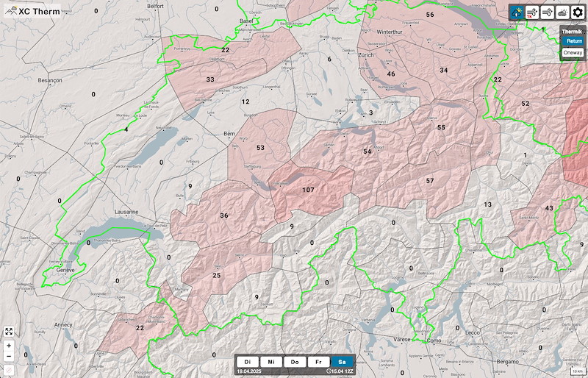This screenshot has width=588, height=378.
Task: Select the thermal forecast layer icon
Action: coord(518,13)
